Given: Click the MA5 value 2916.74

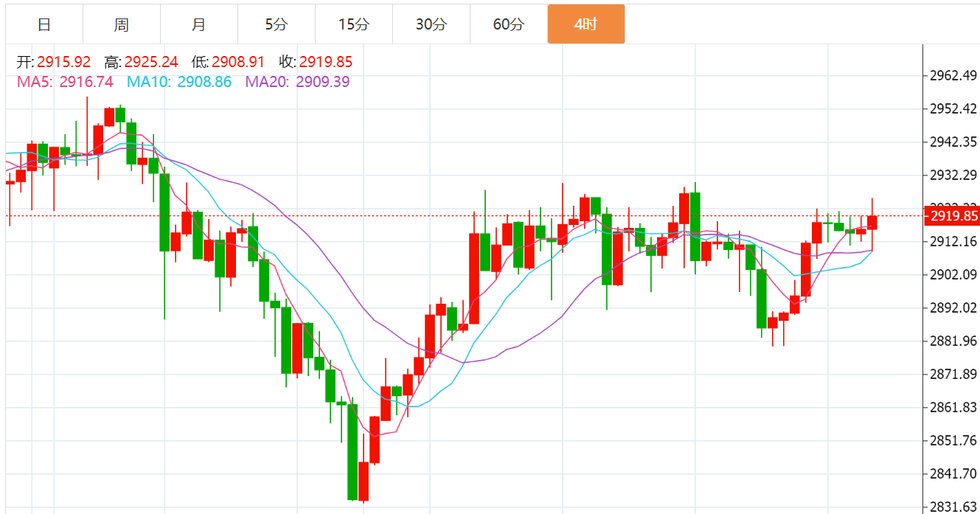Looking at the screenshot, I should point(86,82).
